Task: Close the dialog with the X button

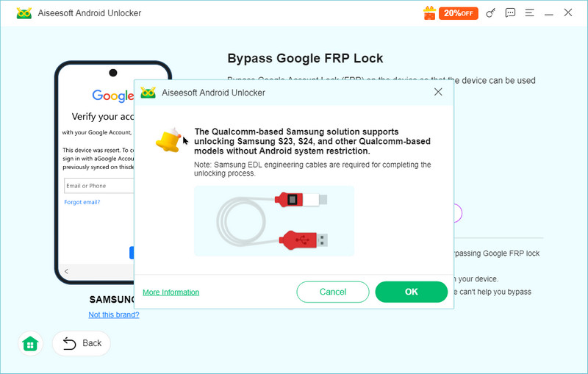Action: point(438,92)
